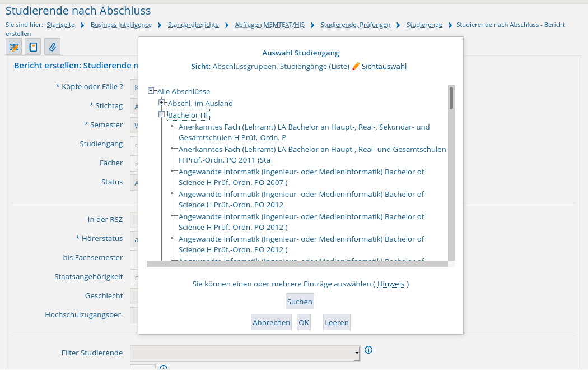The image size is (588, 370).
Task: Expand the Abschl. im Ausland node
Action: (162, 103)
